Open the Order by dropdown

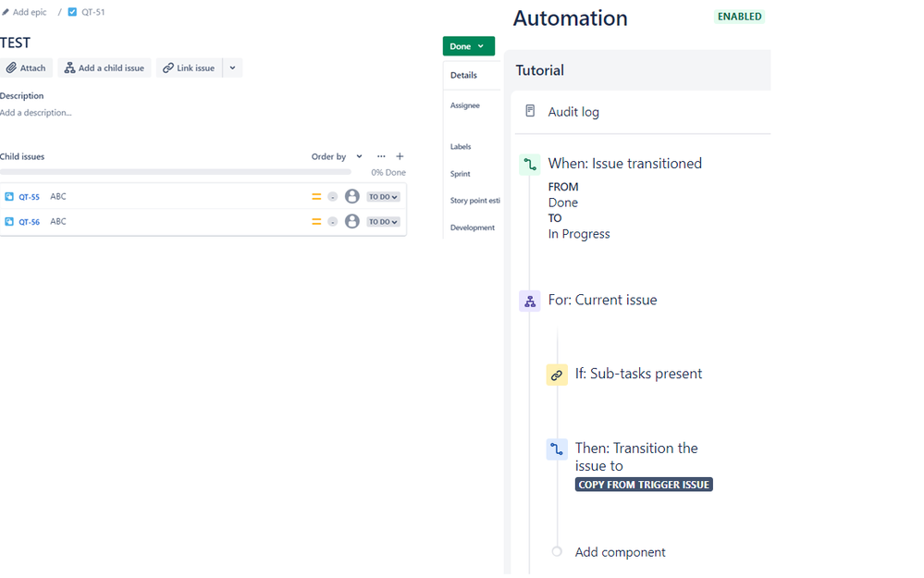(x=337, y=156)
